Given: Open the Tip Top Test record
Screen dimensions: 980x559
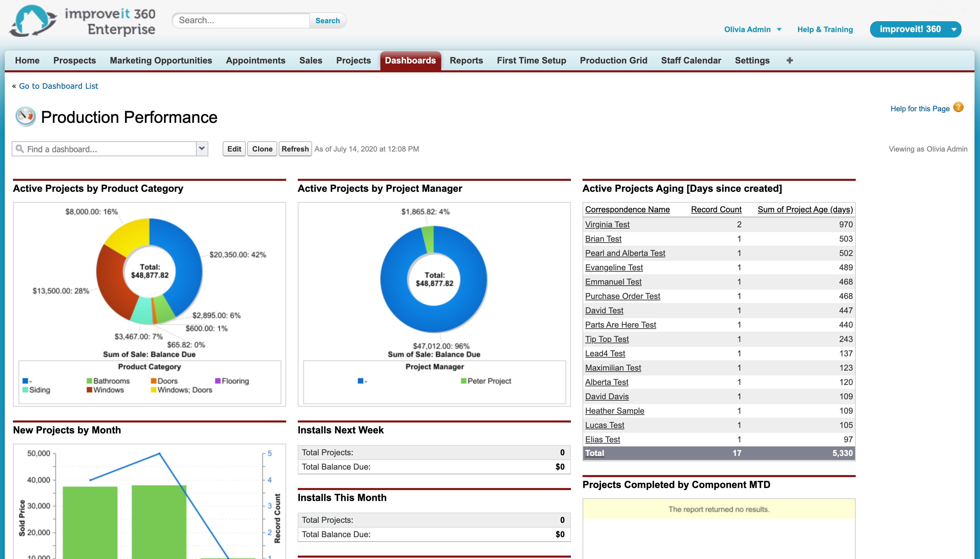Looking at the screenshot, I should pos(606,339).
